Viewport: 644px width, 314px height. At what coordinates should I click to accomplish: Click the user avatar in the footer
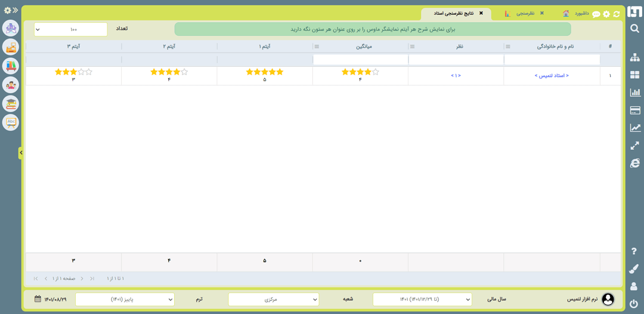coord(608,299)
